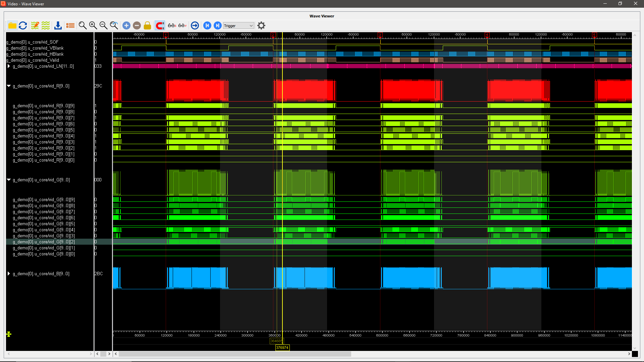Click the waveform horizontal scrollbar thumb
The height and width of the screenshot is (362, 644).
click(235, 354)
